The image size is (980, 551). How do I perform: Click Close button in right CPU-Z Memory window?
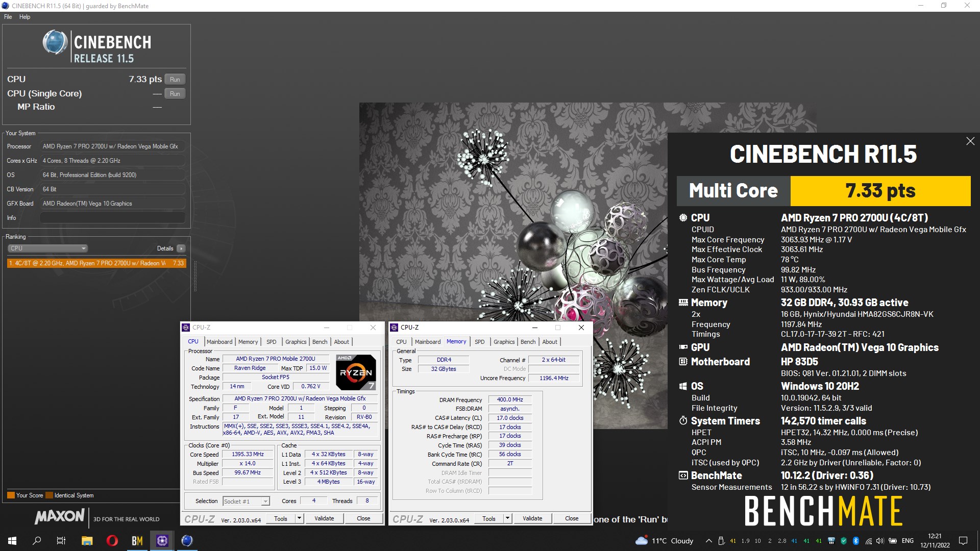point(572,518)
